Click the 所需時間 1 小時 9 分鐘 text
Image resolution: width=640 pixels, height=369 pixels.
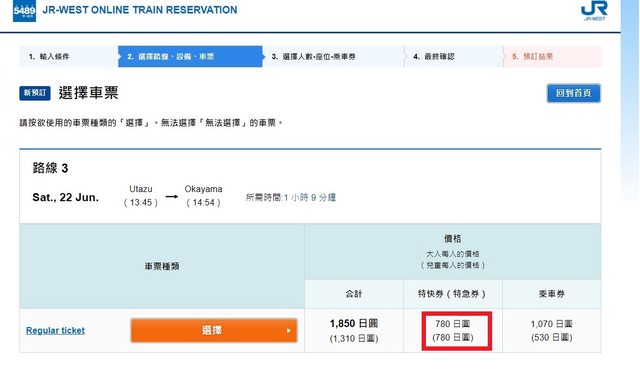click(x=291, y=198)
